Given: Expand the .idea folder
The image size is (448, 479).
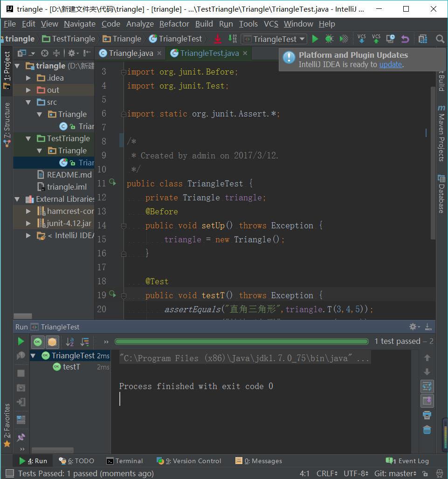Looking at the screenshot, I should (x=28, y=78).
